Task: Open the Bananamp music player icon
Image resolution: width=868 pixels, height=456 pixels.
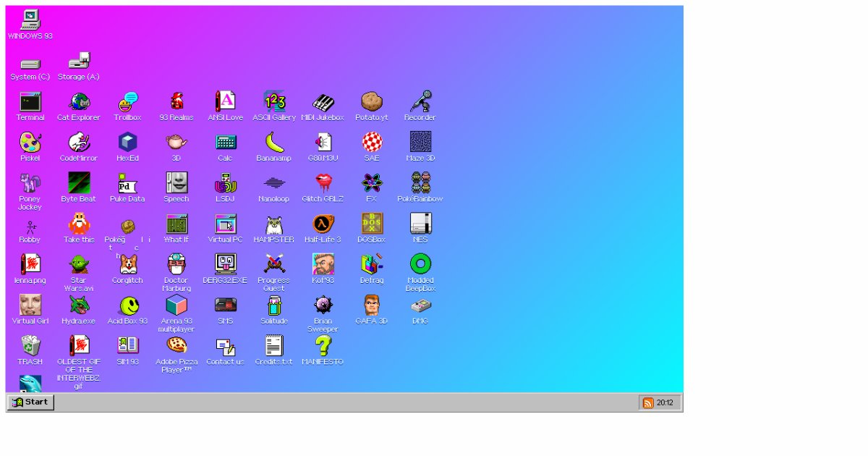Action: pyautogui.click(x=274, y=143)
